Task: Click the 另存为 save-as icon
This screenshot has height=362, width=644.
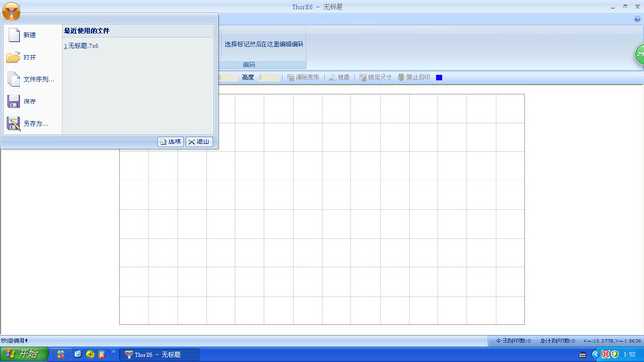Action: [x=14, y=123]
